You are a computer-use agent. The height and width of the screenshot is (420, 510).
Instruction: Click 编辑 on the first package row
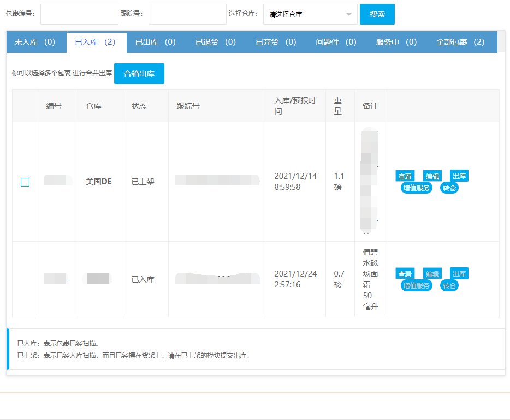point(432,176)
